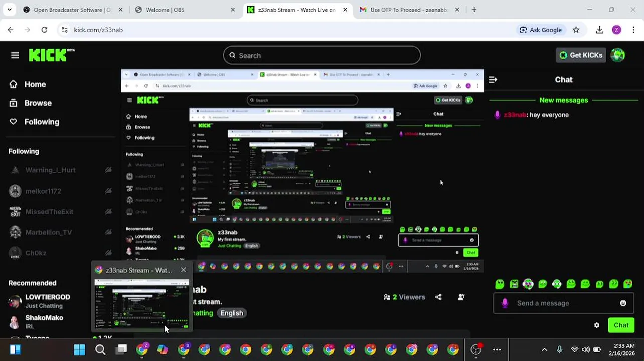644x361 pixels.
Task: Toggle notifications for MissedTheExit
Action: pyautogui.click(x=108, y=212)
